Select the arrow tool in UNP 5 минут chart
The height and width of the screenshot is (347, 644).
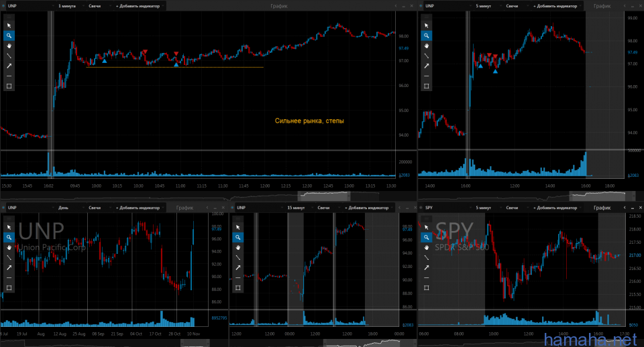click(x=427, y=66)
